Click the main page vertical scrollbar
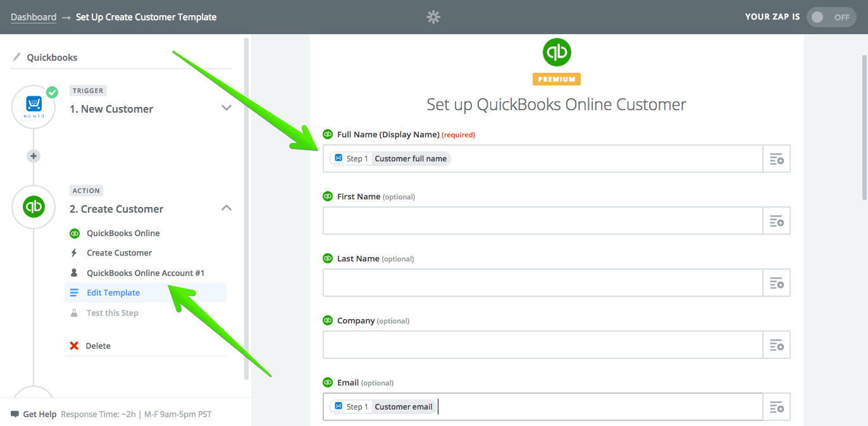The image size is (868, 426). click(x=864, y=127)
